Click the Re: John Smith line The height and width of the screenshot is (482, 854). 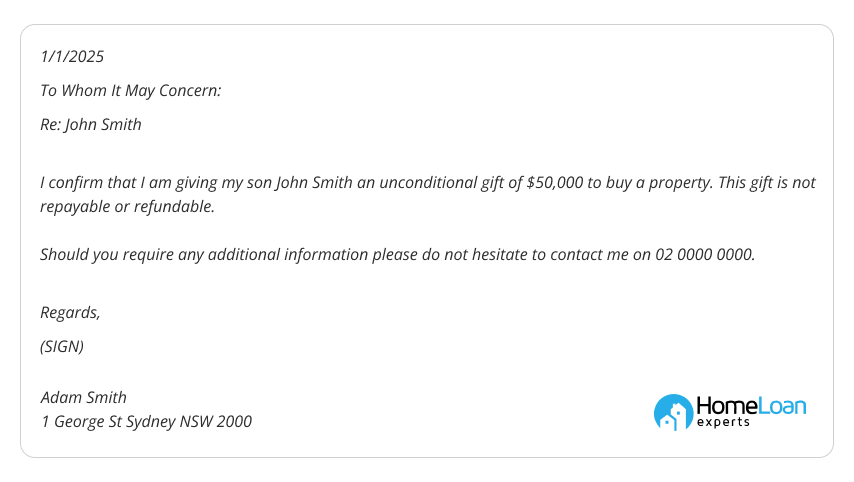tap(91, 125)
